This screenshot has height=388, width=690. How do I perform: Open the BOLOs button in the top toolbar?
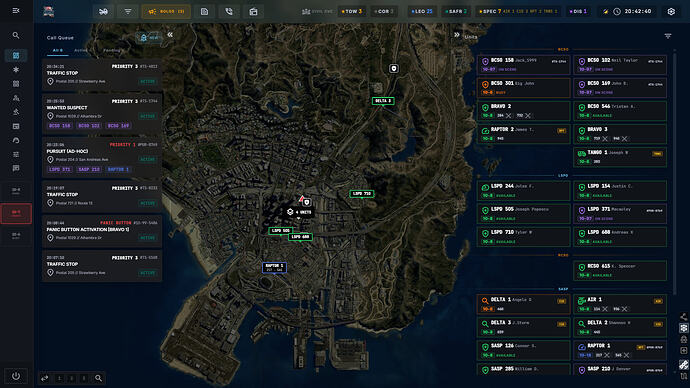pos(166,11)
